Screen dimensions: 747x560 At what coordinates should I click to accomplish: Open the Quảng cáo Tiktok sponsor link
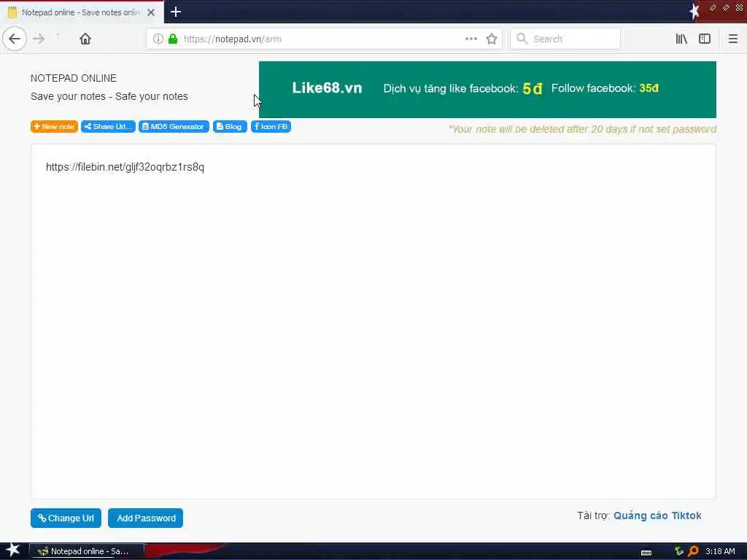[x=657, y=516]
